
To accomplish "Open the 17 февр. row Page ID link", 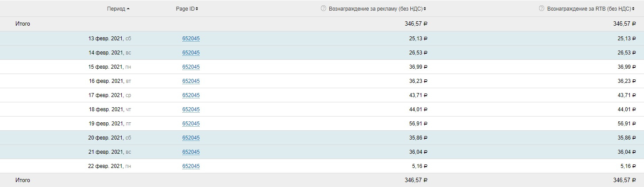I will (191, 95).
